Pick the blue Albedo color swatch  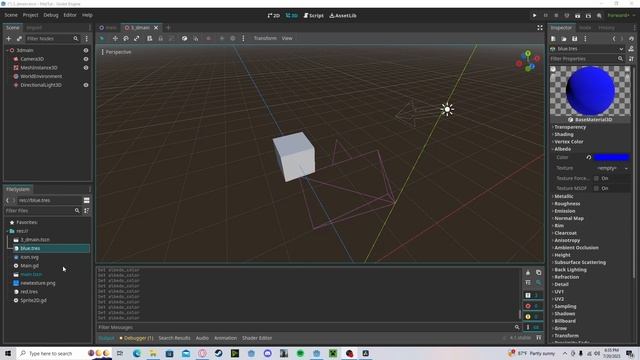[611, 157]
